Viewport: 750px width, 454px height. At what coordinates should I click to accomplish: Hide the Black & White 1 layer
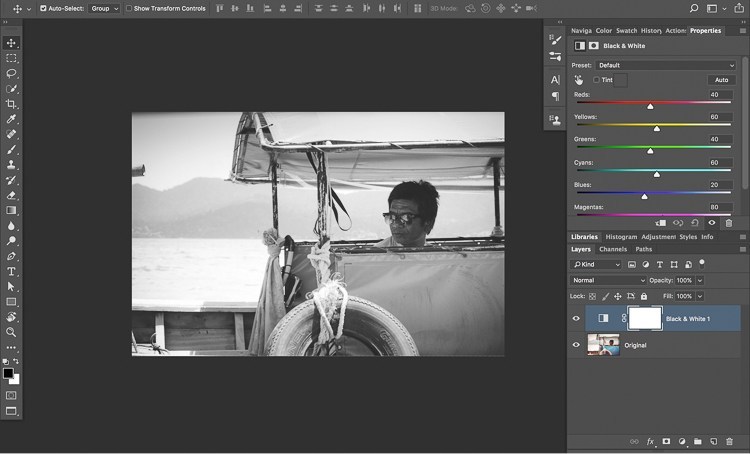576,319
